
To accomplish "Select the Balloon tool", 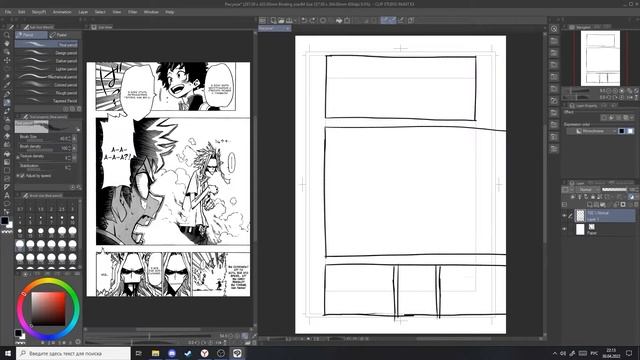I will tap(7, 204).
